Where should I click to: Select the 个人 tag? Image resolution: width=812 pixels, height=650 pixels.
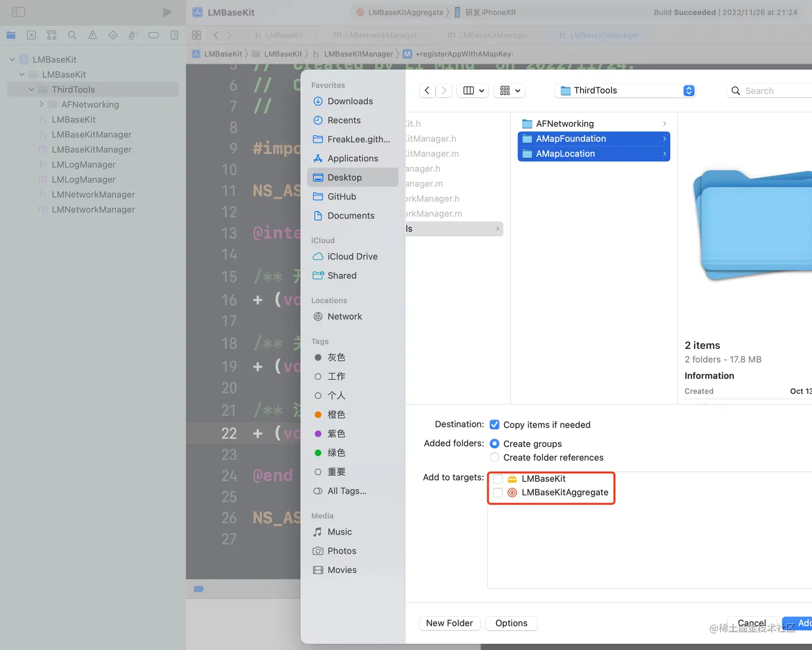point(352,395)
